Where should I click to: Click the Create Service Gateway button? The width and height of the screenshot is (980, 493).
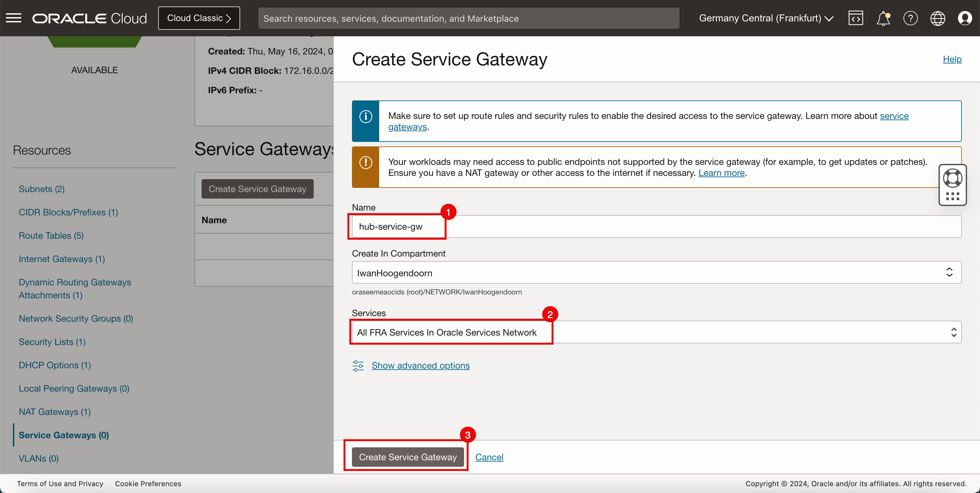(408, 457)
